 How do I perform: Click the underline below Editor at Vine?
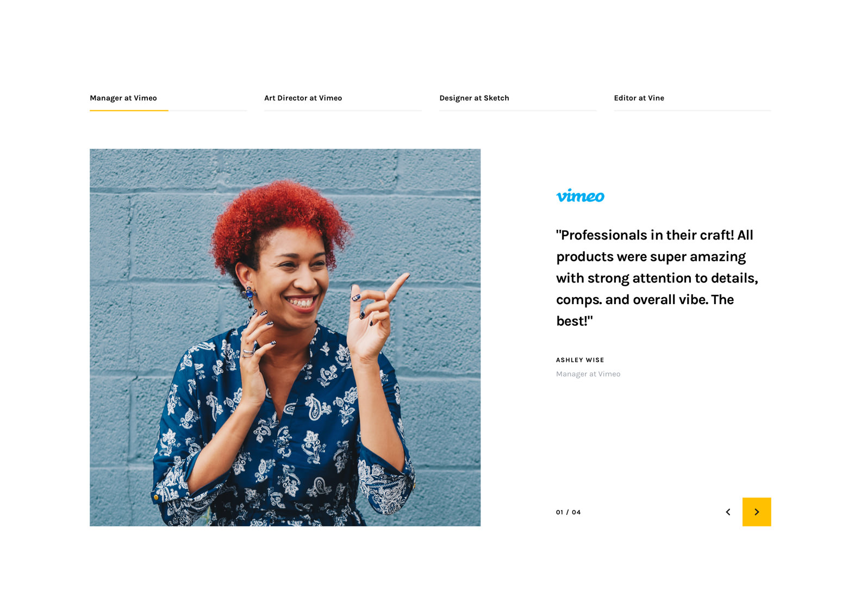click(692, 110)
